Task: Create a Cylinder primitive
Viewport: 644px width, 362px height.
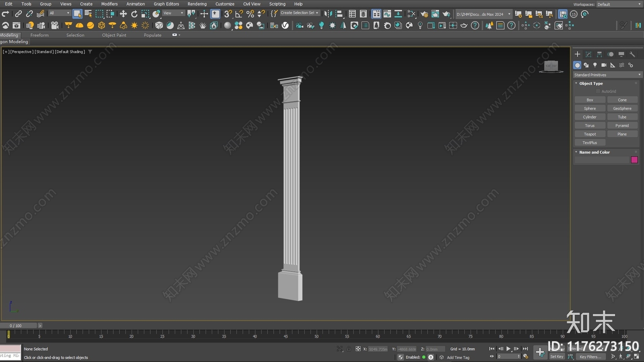Action: [590, 117]
